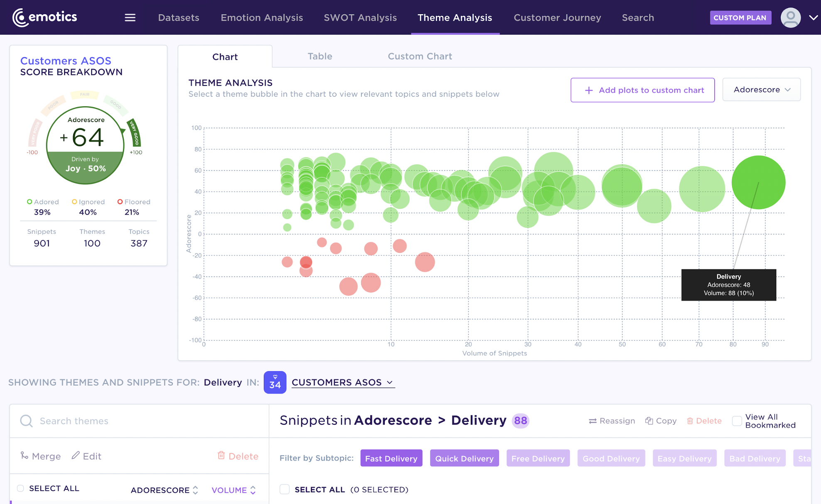Image resolution: width=821 pixels, height=504 pixels.
Task: Click the Adorescore +64 gauge
Action: (x=85, y=145)
